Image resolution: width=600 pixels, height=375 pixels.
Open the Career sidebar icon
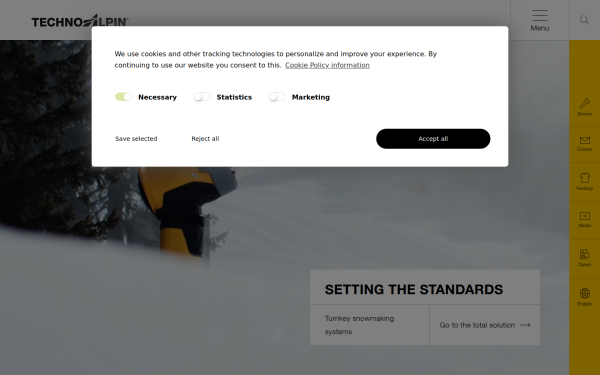(x=584, y=254)
